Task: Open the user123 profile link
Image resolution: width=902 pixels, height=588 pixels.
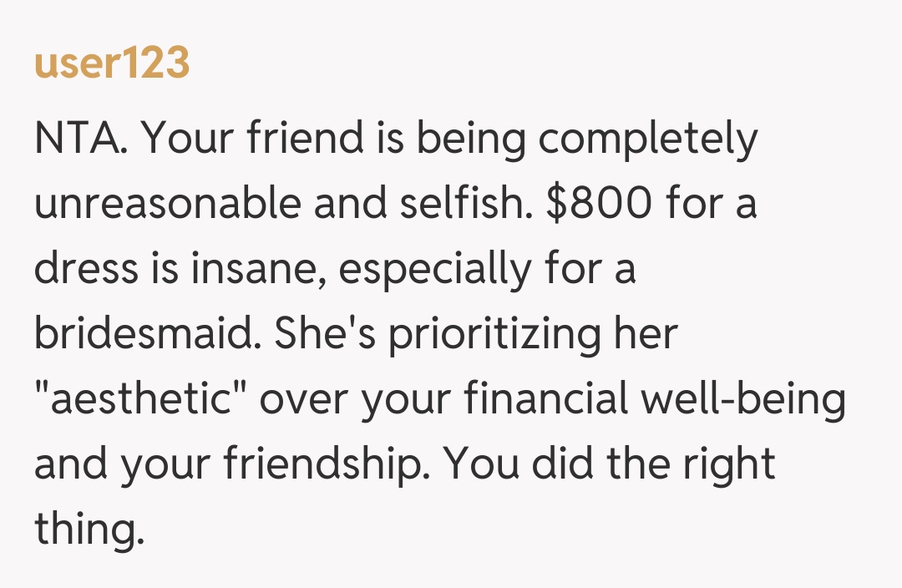Action: tap(112, 63)
